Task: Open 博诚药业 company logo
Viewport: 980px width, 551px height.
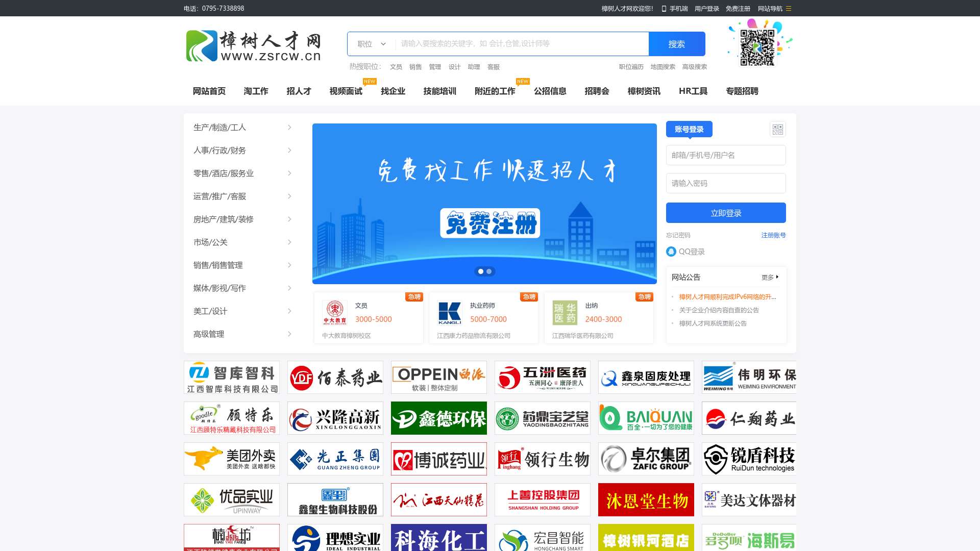Action: point(439,459)
